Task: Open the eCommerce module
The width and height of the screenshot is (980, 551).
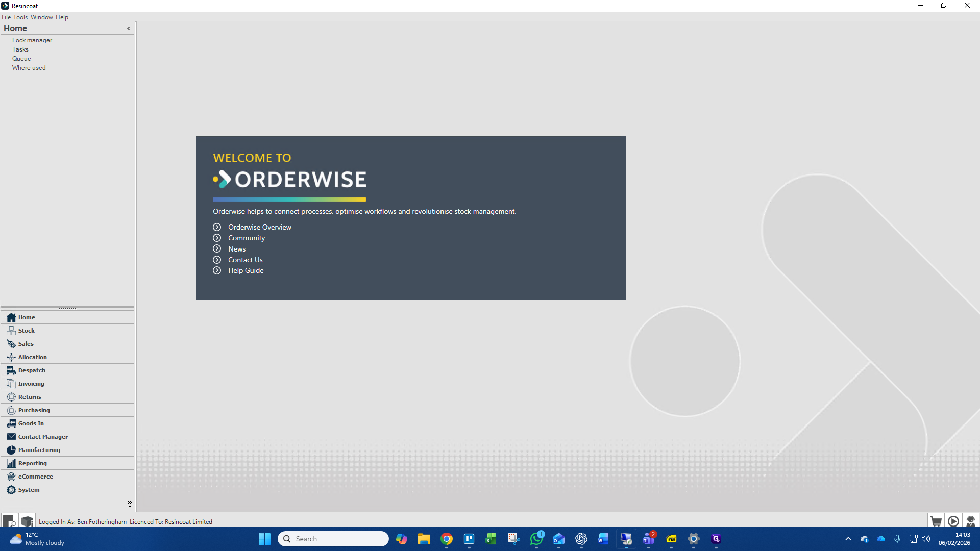Action: click(35, 477)
